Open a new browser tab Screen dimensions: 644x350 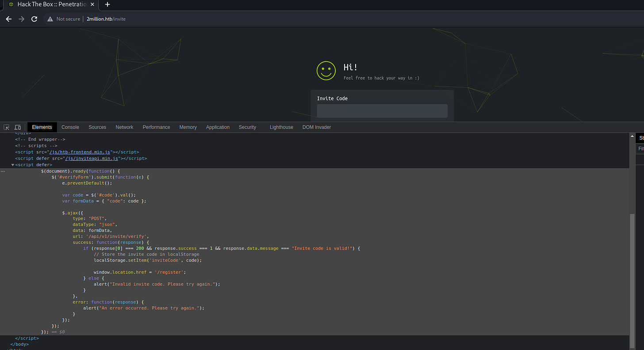(107, 4)
